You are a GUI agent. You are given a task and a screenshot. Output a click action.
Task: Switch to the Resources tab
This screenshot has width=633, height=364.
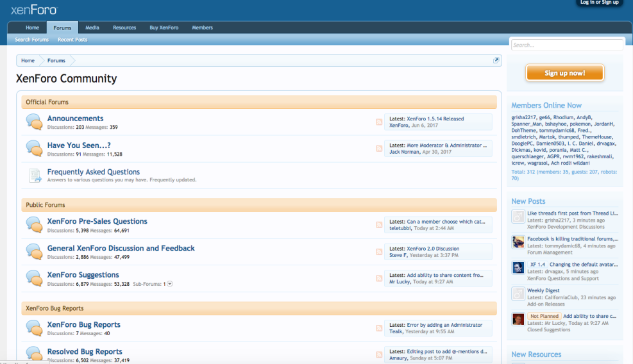click(124, 28)
